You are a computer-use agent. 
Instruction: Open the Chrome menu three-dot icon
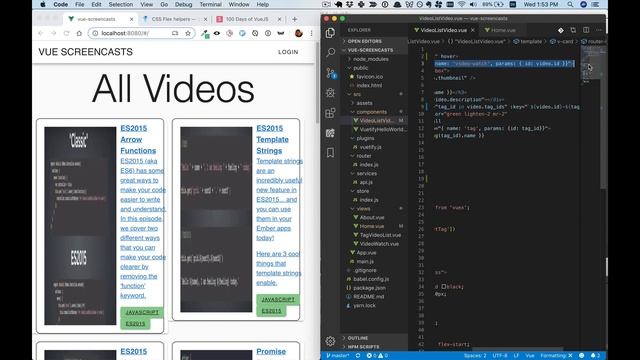[311, 33]
